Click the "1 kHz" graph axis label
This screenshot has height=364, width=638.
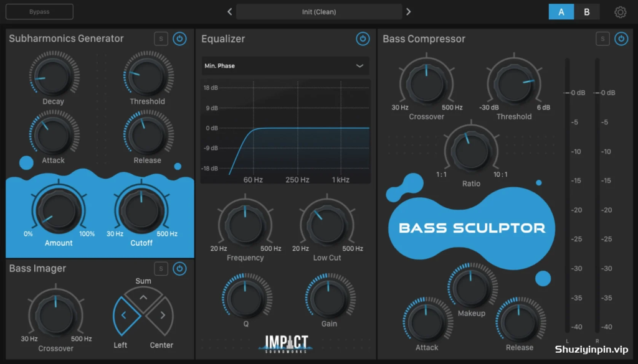tap(341, 180)
